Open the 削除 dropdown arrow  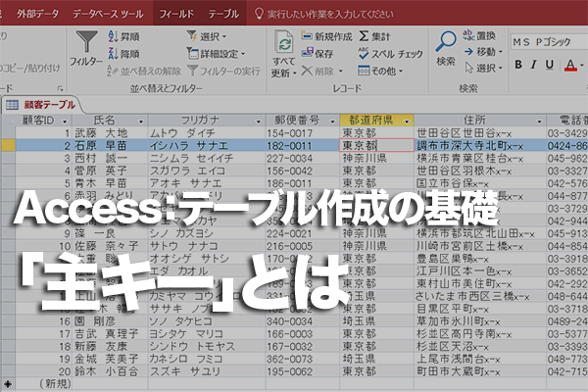click(x=340, y=71)
